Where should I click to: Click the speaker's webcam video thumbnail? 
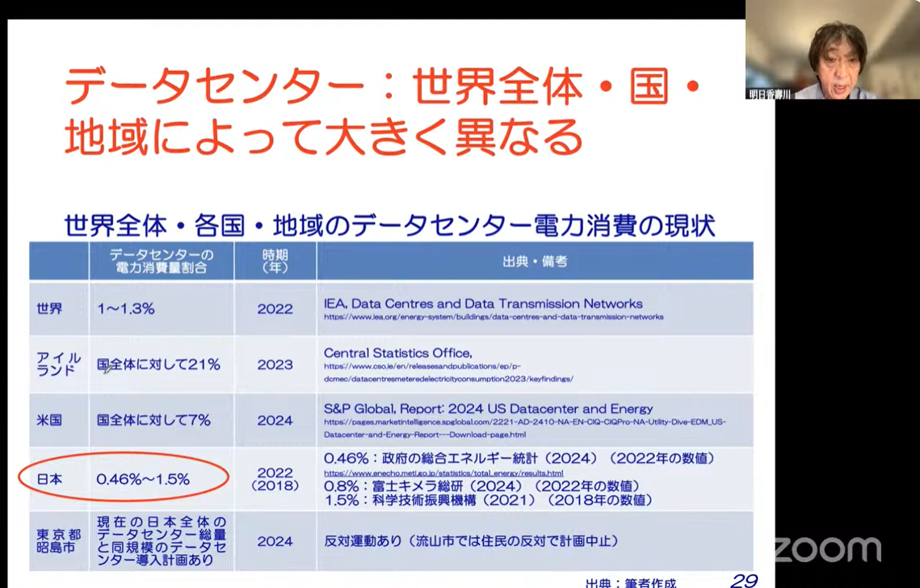click(x=832, y=48)
